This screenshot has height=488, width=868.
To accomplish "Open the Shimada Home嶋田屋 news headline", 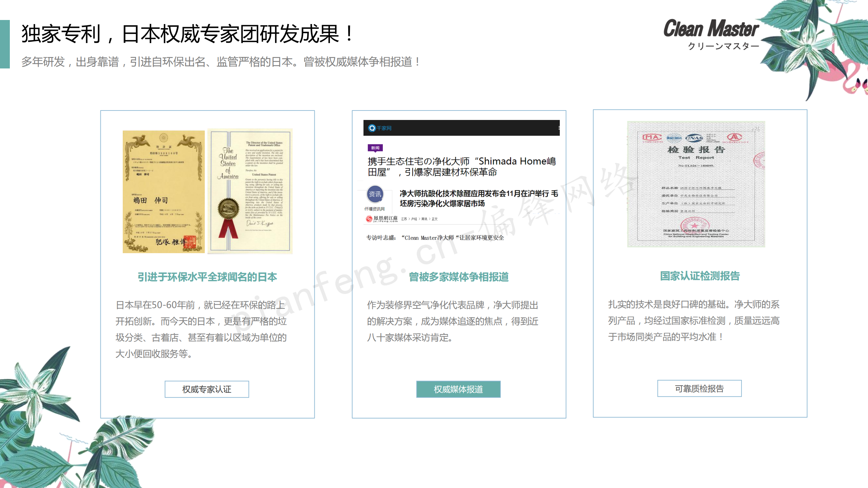I will [x=461, y=166].
